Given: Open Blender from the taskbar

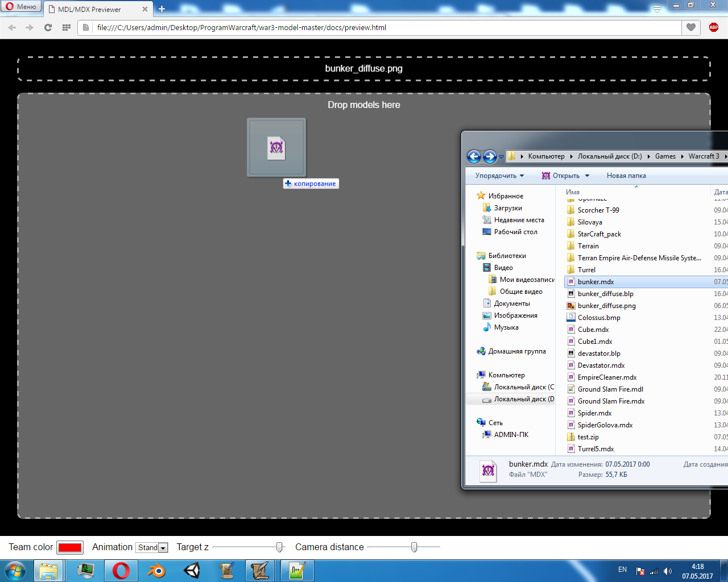Looking at the screenshot, I should click(156, 571).
